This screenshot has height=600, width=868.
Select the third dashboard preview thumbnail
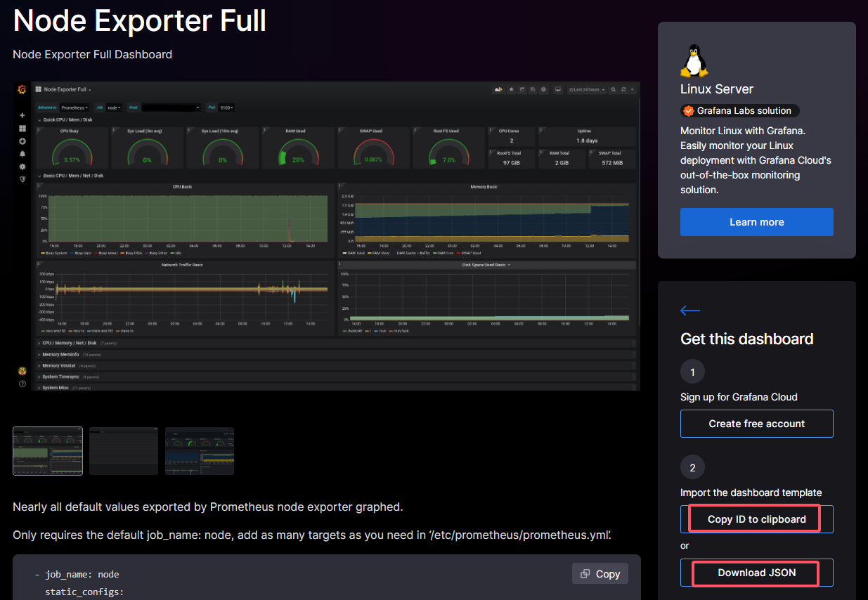[x=200, y=451]
